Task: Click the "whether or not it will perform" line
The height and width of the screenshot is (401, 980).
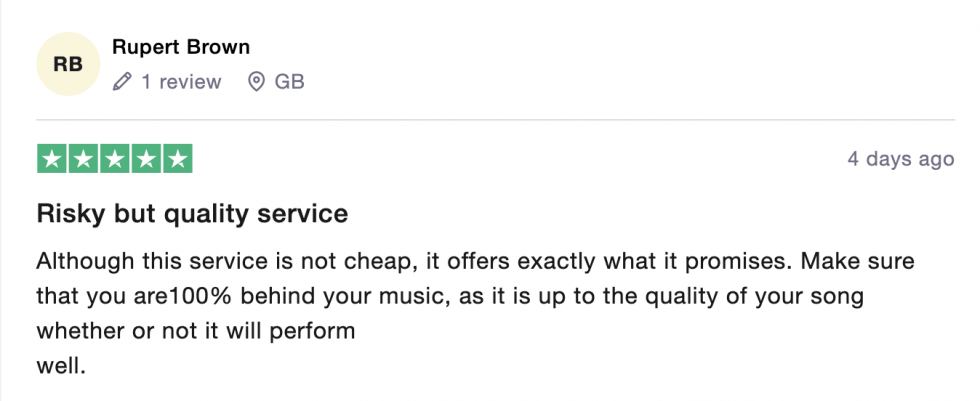Action: [x=196, y=330]
